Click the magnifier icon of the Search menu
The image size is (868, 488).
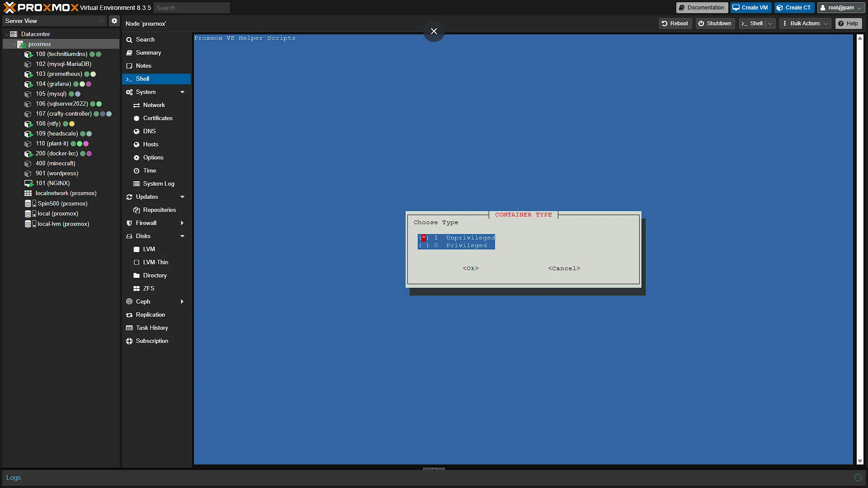(x=129, y=40)
